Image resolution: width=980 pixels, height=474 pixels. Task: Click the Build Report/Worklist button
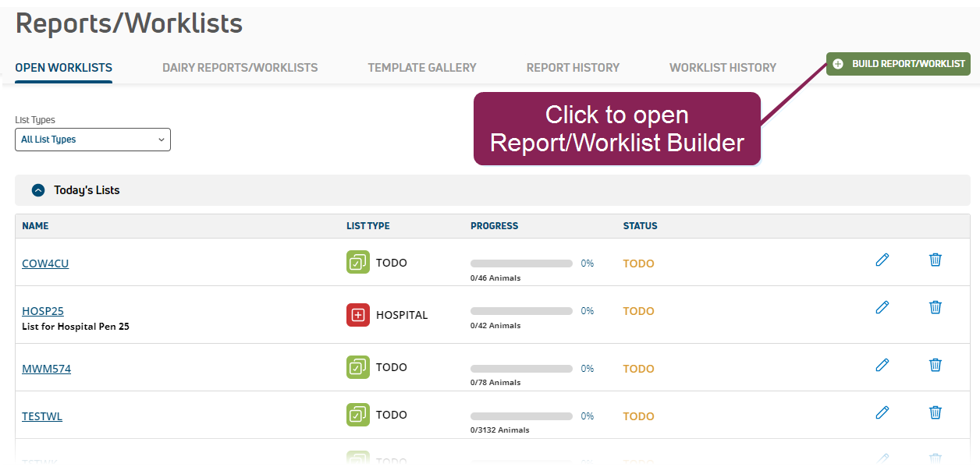(x=898, y=64)
